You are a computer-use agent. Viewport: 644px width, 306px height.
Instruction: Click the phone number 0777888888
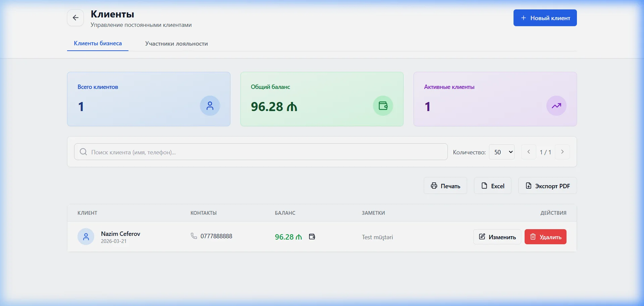[216, 236]
